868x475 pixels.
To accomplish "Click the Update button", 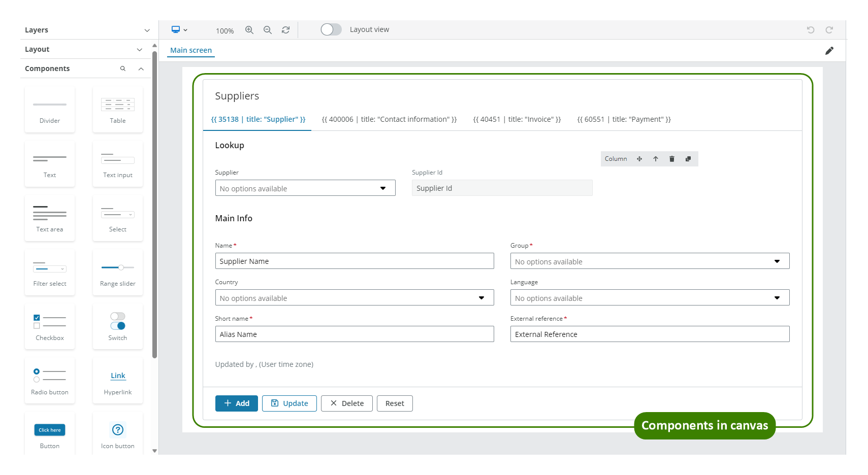I will (x=289, y=403).
